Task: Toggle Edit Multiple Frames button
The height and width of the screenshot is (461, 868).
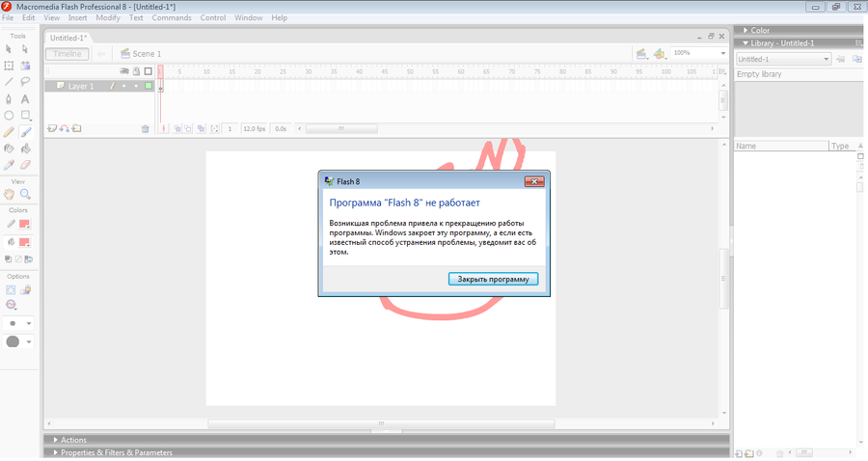Action: tap(201, 129)
